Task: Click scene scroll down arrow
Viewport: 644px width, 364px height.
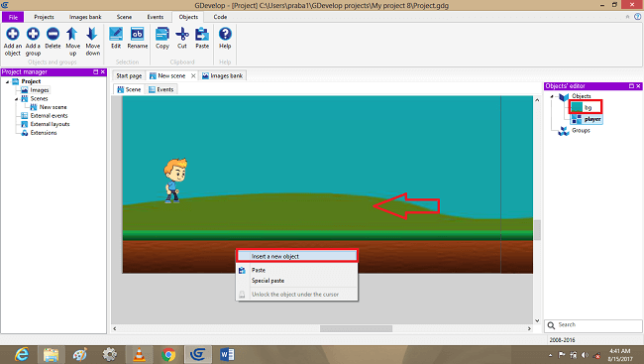Action: click(x=537, y=320)
